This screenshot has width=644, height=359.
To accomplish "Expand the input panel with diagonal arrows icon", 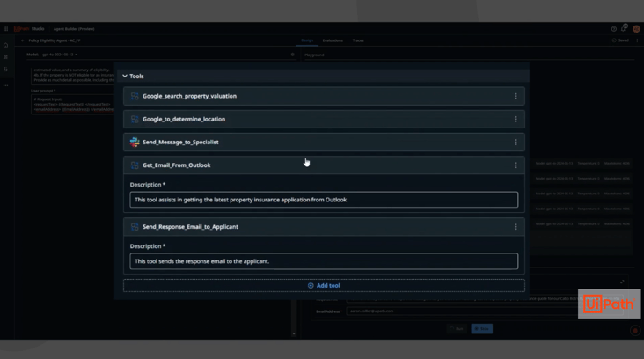I will [622, 282].
